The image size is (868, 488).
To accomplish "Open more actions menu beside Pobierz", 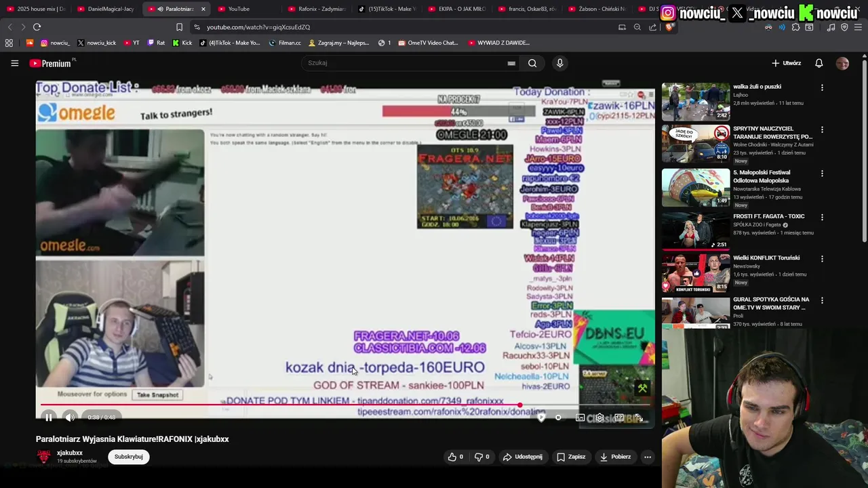I will click(x=648, y=457).
